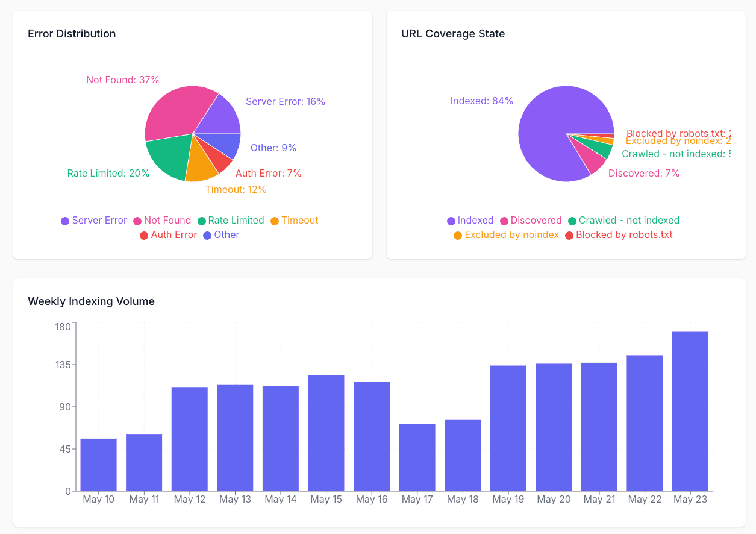Click the Excluded by noindex legend marker
The height and width of the screenshot is (534, 756).
tap(457, 235)
